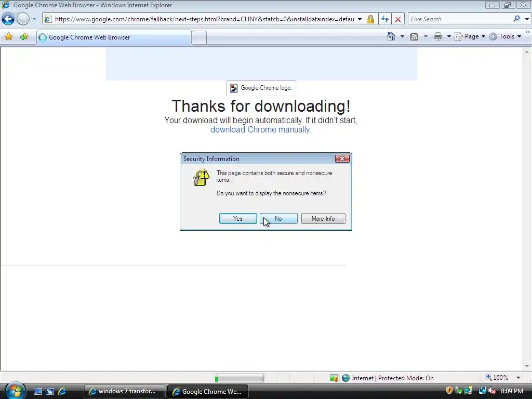The width and height of the screenshot is (532, 399).
Task: Click the 8:09 PM system clock
Action: tap(512, 391)
